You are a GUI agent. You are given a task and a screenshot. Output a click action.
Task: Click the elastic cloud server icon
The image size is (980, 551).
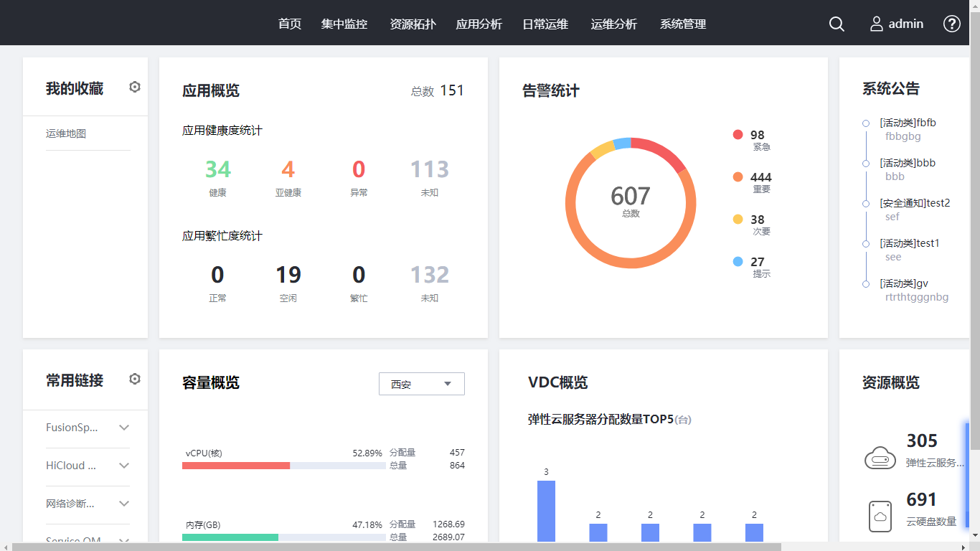click(880, 457)
